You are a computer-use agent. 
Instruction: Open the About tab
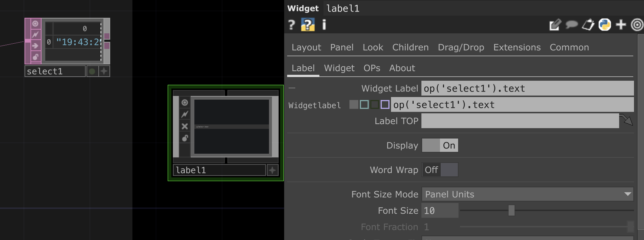click(x=402, y=68)
